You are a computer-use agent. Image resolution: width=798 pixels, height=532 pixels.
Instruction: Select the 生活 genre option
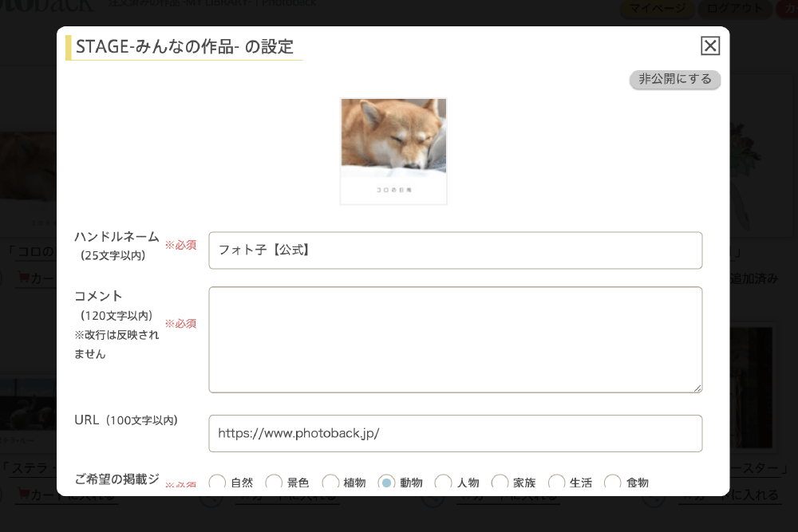point(557,483)
